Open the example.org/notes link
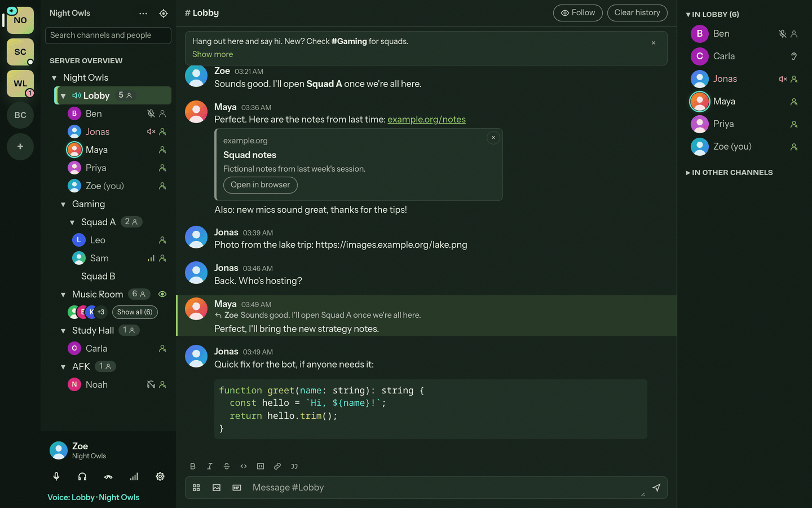This screenshot has width=812, height=508. [426, 120]
